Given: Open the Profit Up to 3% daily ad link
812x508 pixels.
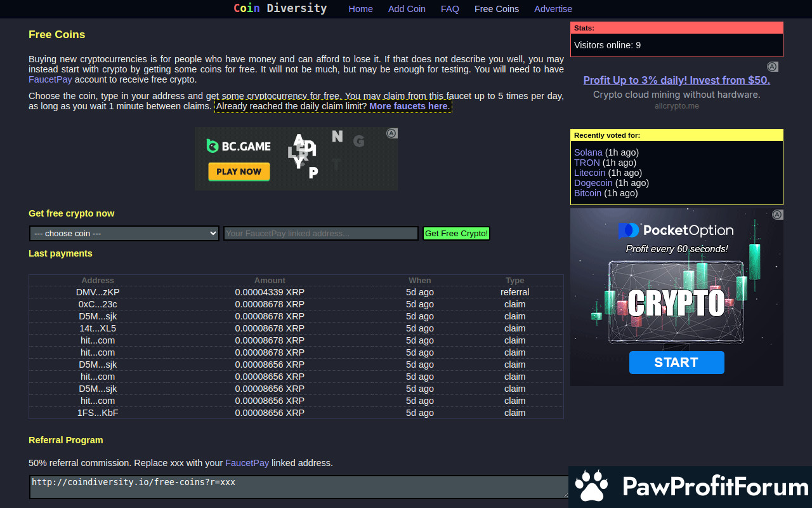Looking at the screenshot, I should point(677,80).
